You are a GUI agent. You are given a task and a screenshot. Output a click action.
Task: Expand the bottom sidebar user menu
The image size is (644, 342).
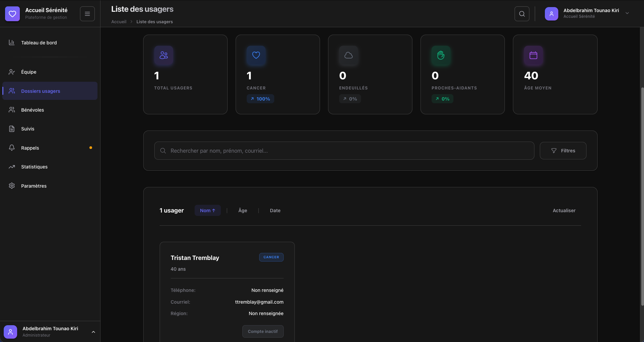pyautogui.click(x=93, y=332)
